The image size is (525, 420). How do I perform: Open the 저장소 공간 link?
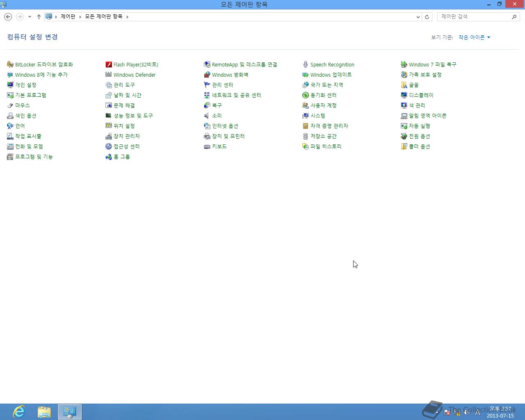click(x=324, y=136)
